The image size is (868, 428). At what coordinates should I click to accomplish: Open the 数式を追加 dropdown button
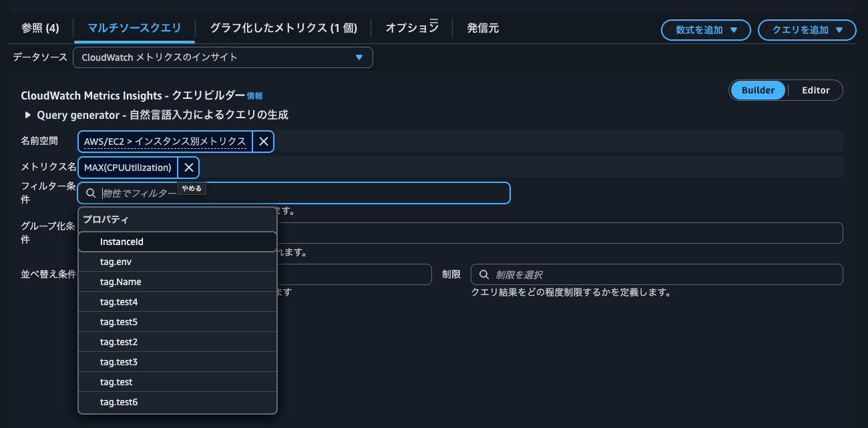(706, 30)
